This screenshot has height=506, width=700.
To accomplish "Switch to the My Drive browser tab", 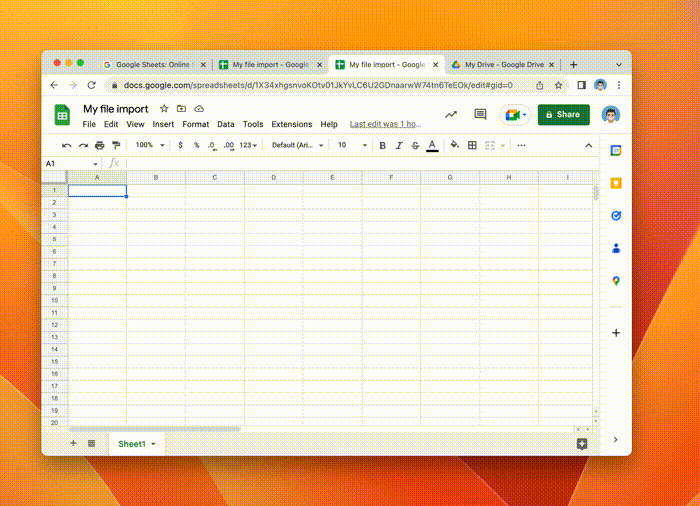I will point(504,65).
